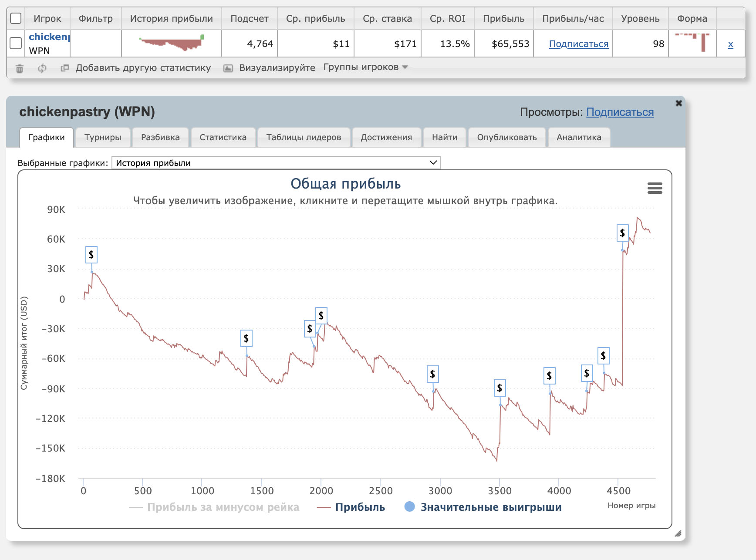Open the Статистика tab
Image resolution: width=756 pixels, height=560 pixels.
[223, 138]
